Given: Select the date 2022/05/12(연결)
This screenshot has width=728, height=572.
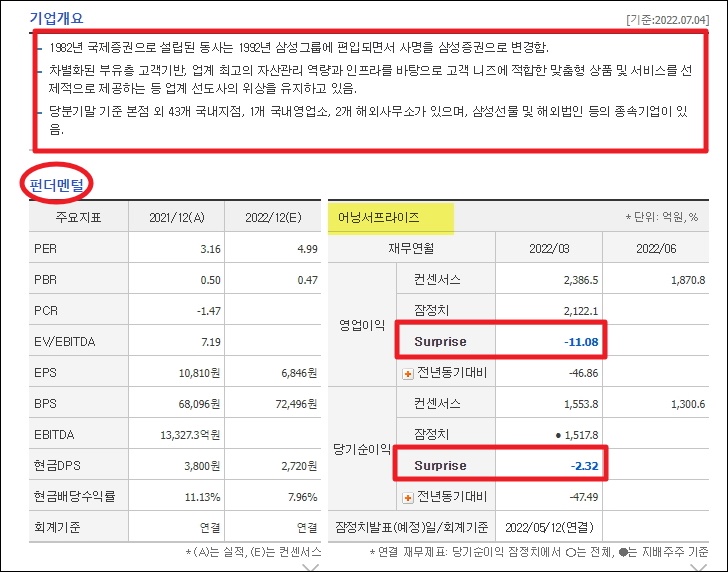Looking at the screenshot, I should 549,527.
